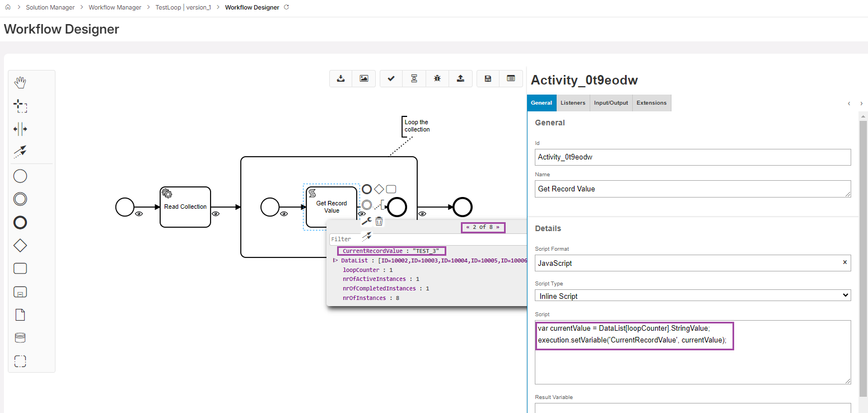Open the TestLoop | version_1 breadcrumb
The height and width of the screenshot is (413, 868).
point(183,7)
